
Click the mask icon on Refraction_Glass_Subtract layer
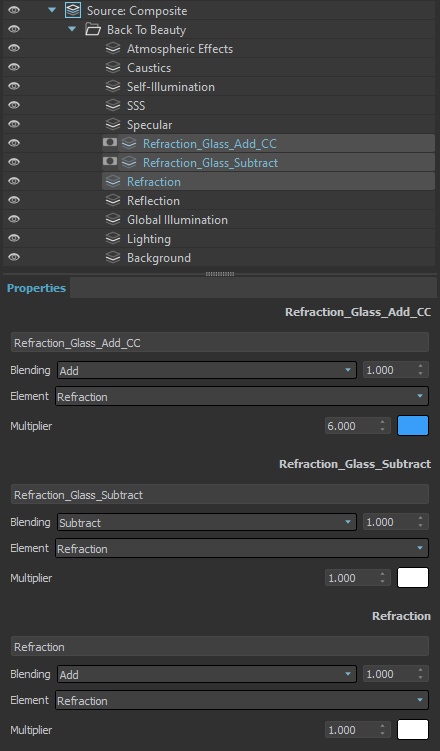110,162
